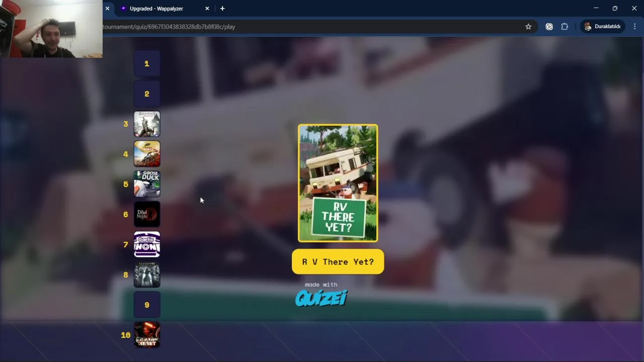Minimize the browser window
Viewport: 644px width, 362px height.
596,8
